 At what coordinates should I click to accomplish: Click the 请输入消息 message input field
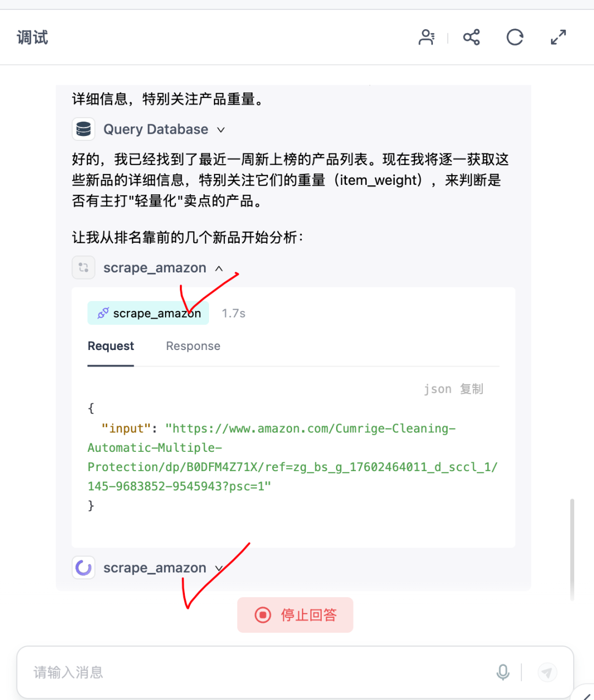coord(258,672)
